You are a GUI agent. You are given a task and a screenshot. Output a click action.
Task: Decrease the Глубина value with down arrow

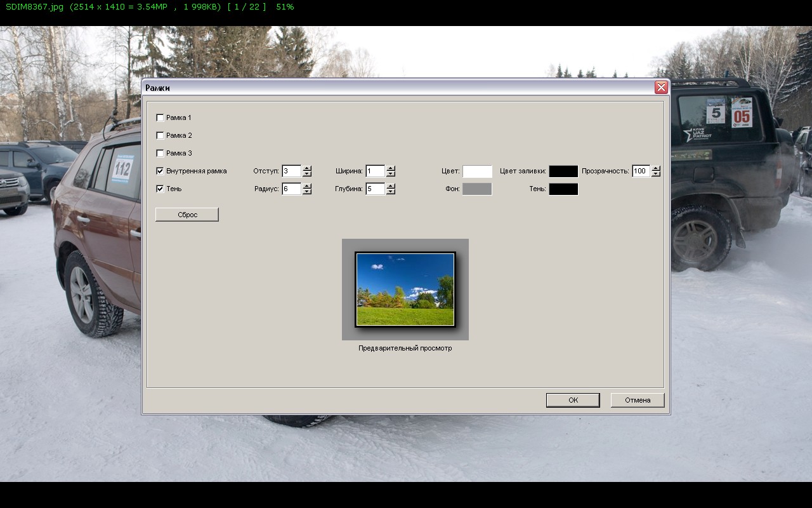(x=391, y=192)
